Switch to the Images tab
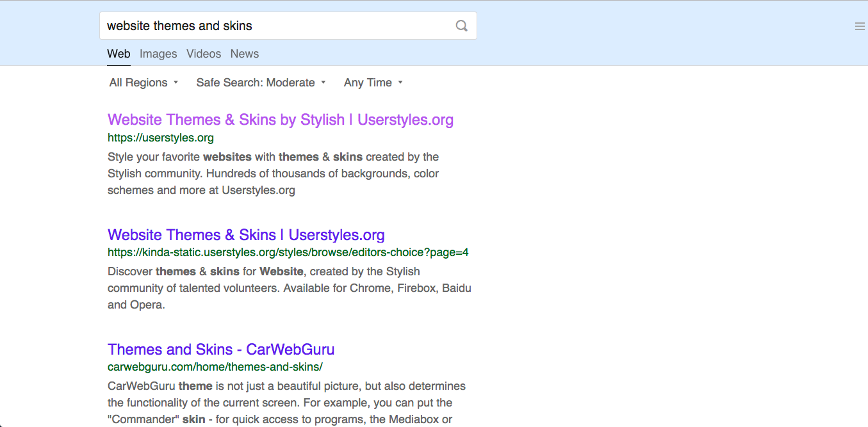 coord(158,54)
